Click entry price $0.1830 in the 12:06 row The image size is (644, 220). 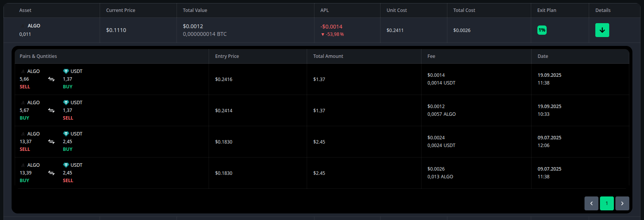[x=224, y=142]
